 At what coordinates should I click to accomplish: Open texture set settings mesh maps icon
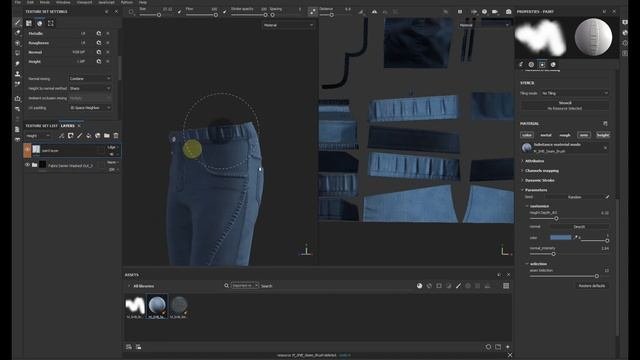51,24
